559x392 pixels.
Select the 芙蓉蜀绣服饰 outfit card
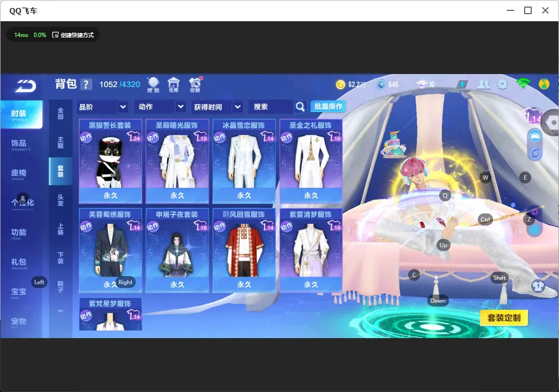tap(110, 250)
